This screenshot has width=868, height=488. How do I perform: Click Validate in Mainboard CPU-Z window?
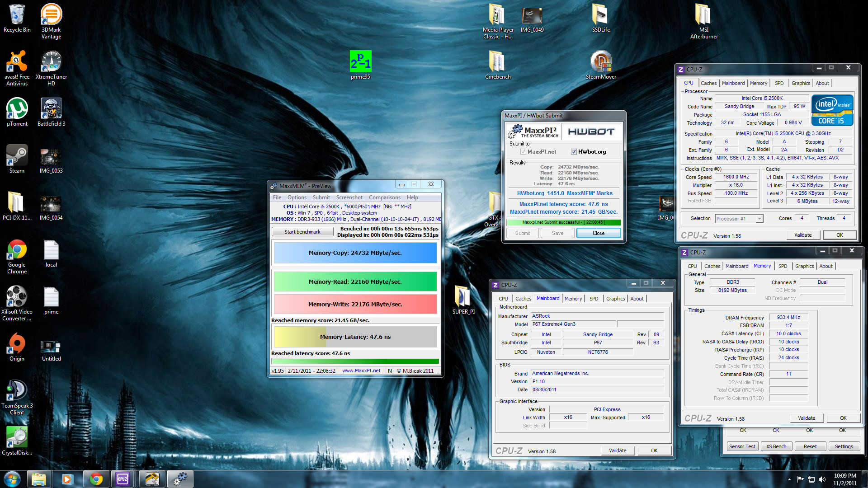click(618, 450)
